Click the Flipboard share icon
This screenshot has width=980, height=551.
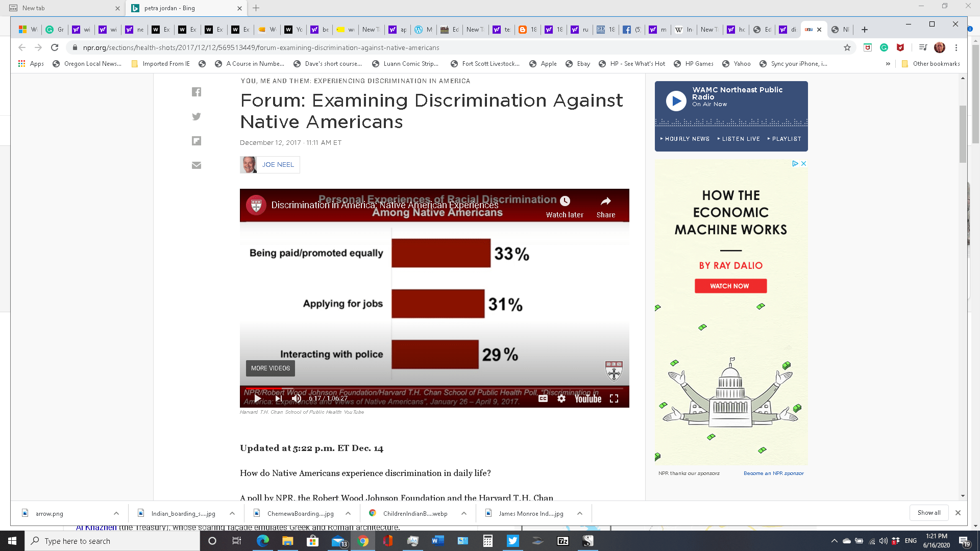[197, 141]
